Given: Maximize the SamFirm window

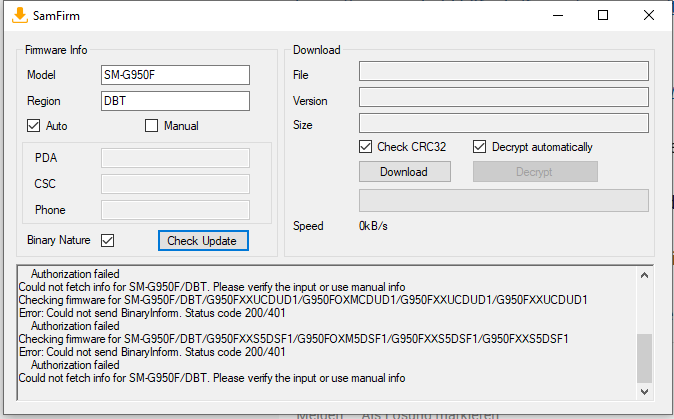Looking at the screenshot, I should click(x=603, y=15).
